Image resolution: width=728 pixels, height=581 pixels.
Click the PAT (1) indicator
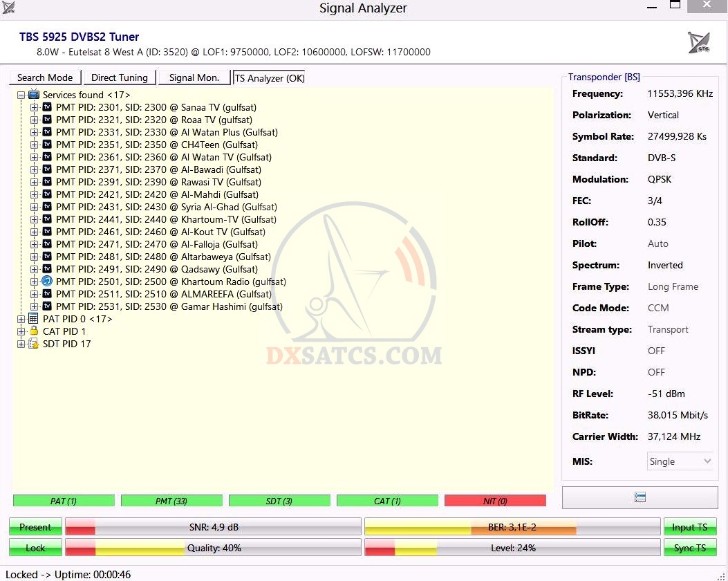click(64, 501)
